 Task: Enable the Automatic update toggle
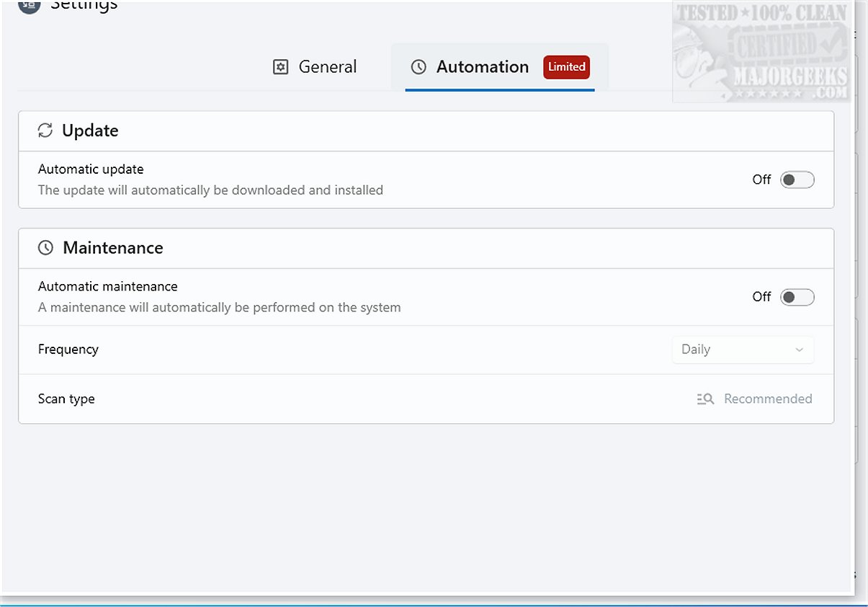click(797, 180)
